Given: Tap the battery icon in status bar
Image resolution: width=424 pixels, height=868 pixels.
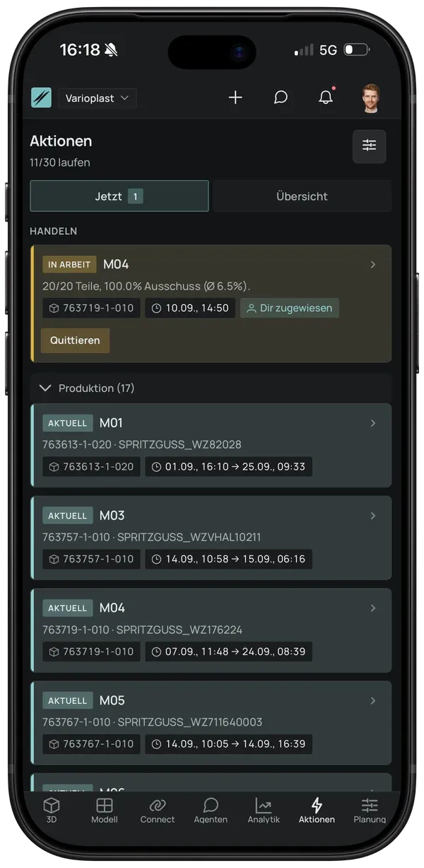Looking at the screenshot, I should (x=355, y=50).
